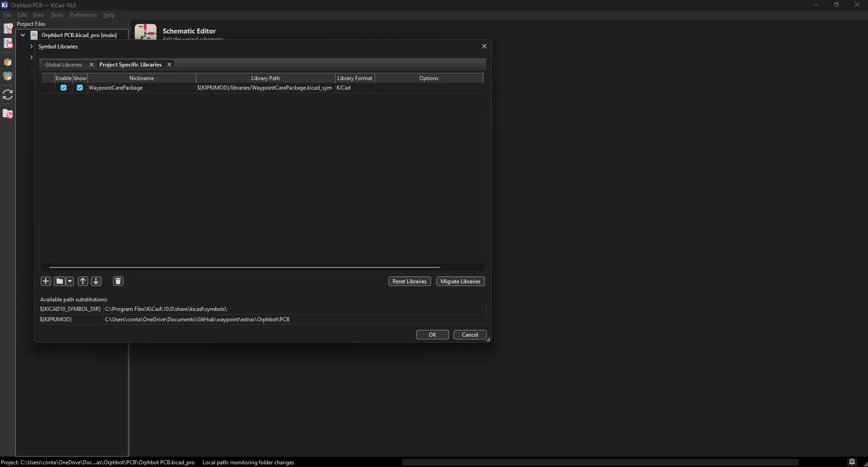Screen dimensions: 868x467
Task: Toggle Enable checkbox for WaypointCarePackage
Action: (63, 88)
